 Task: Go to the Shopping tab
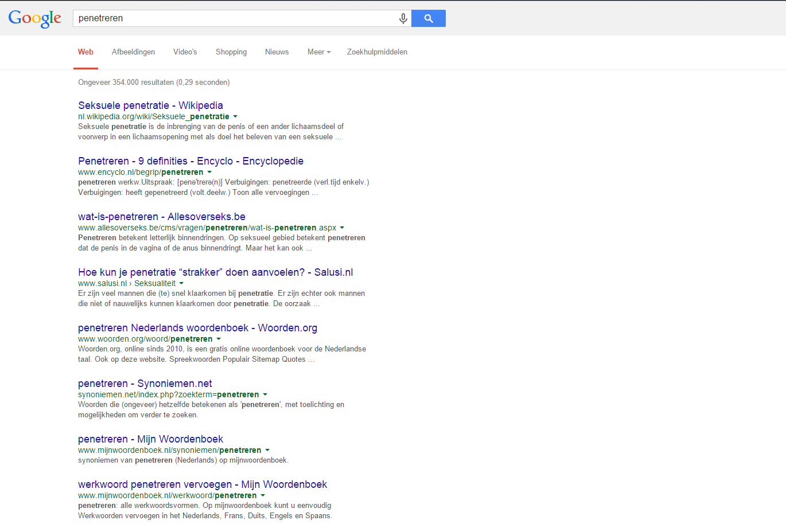pyautogui.click(x=231, y=52)
